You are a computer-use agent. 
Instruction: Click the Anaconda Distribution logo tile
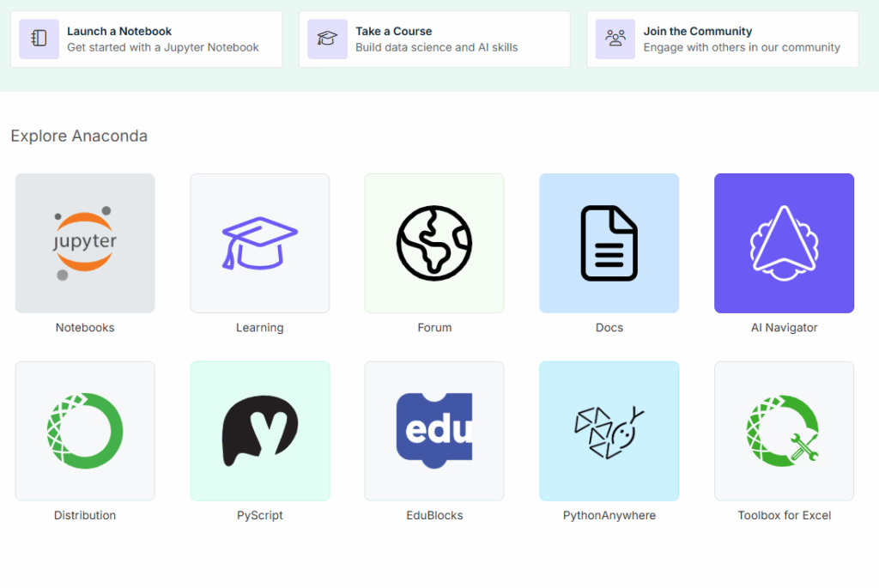coord(85,431)
